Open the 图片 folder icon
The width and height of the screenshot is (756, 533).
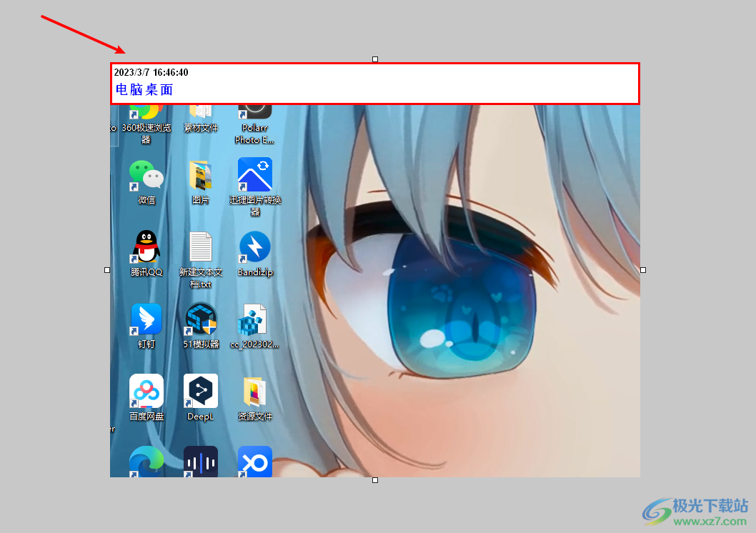click(x=201, y=176)
